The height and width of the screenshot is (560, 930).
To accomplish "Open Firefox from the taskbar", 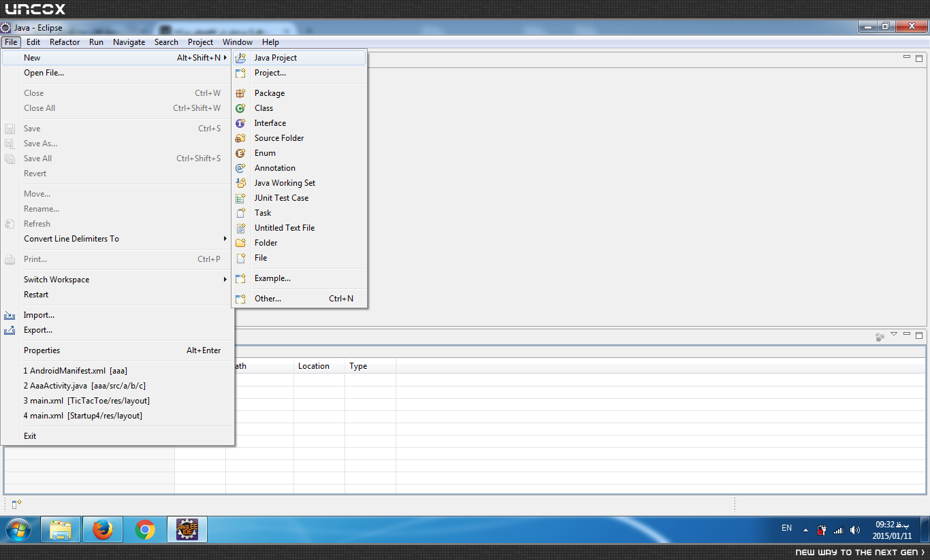I will [103, 529].
